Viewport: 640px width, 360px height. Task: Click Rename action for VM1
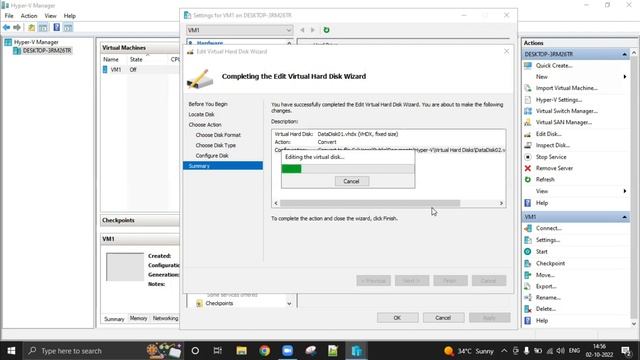coord(548,298)
